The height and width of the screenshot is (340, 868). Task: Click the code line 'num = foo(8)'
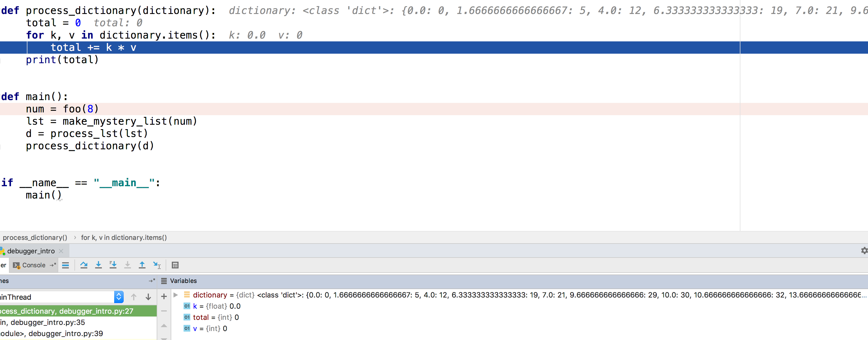coord(62,109)
